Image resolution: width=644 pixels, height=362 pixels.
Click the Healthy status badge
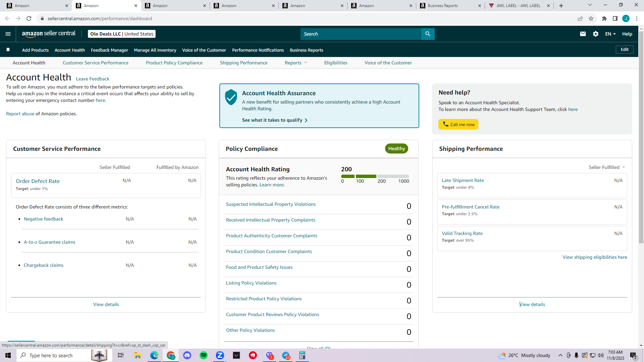[396, 148]
